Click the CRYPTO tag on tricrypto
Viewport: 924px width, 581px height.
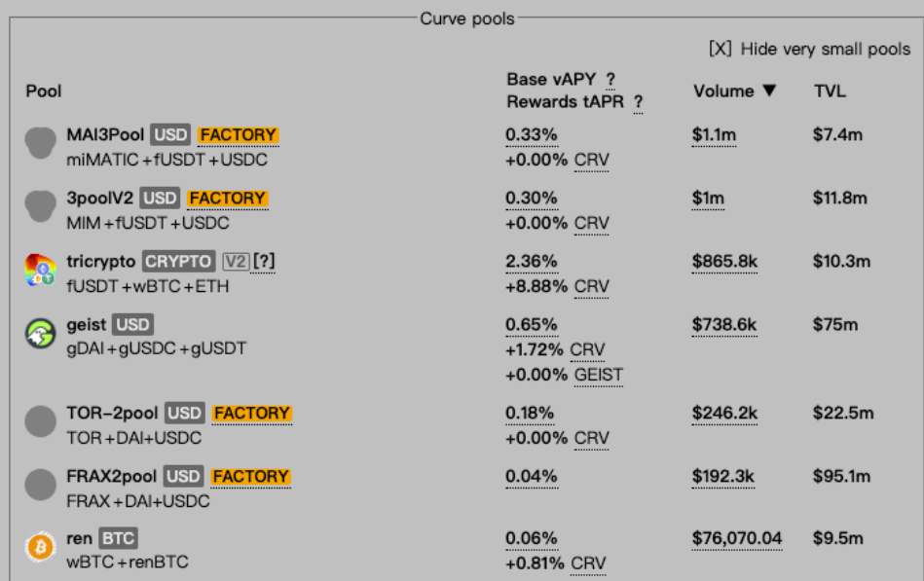(178, 262)
